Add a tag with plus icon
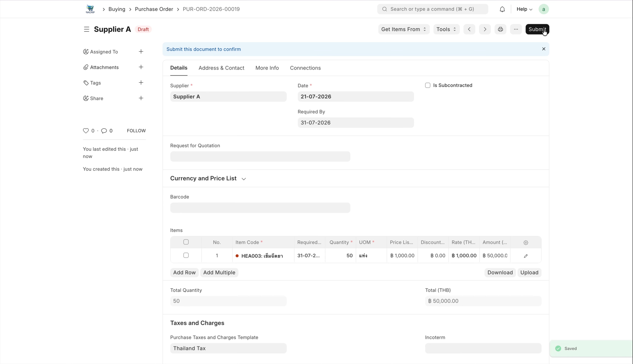633x364 pixels. pos(141,82)
